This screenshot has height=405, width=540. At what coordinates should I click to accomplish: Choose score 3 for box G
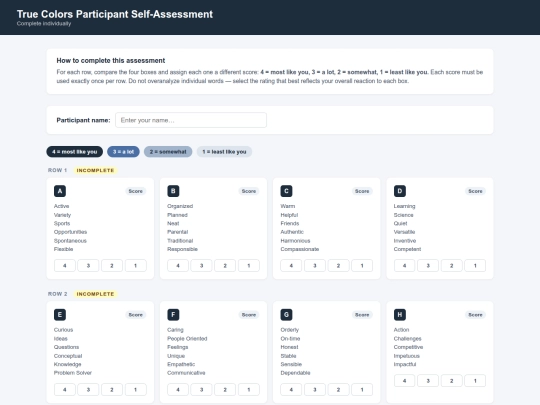tap(315, 390)
